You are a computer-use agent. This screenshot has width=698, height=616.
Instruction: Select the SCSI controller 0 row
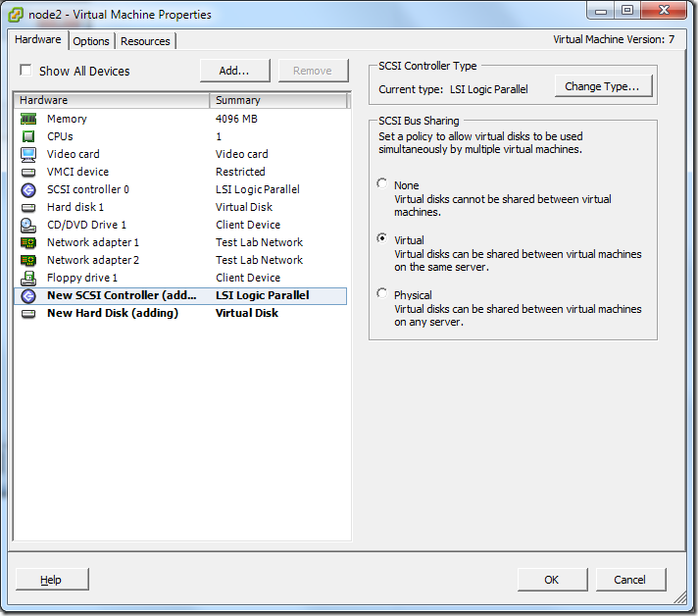180,189
